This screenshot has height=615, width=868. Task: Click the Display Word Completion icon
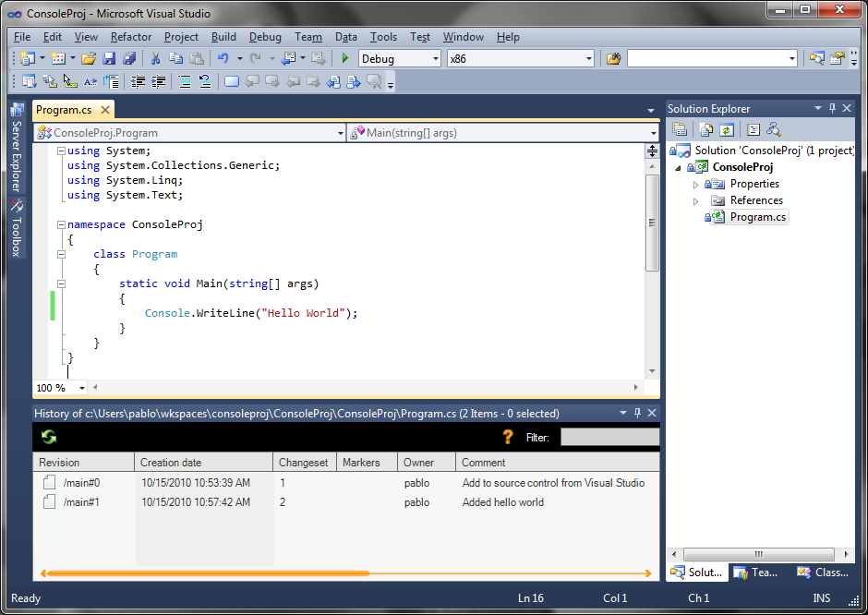[90, 82]
